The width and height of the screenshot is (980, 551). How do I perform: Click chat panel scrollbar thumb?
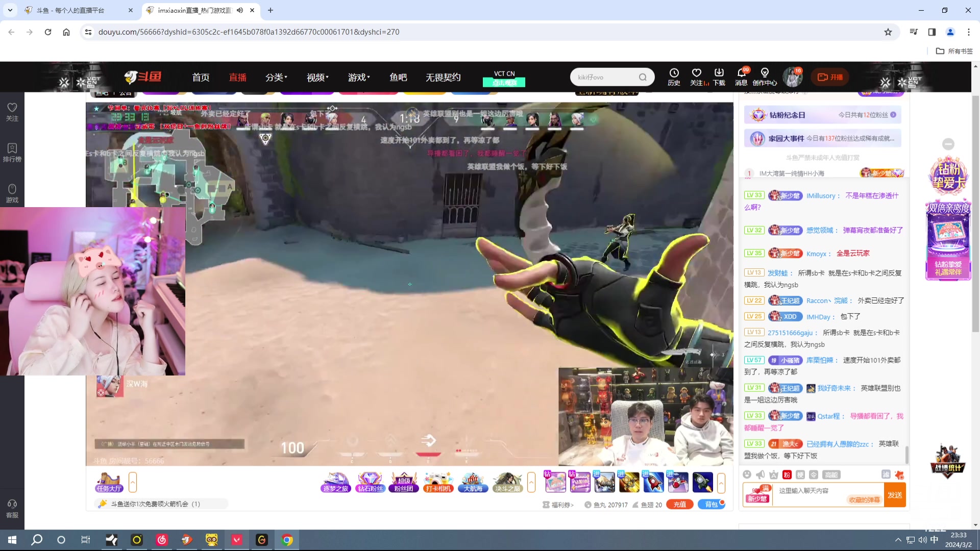click(x=906, y=455)
